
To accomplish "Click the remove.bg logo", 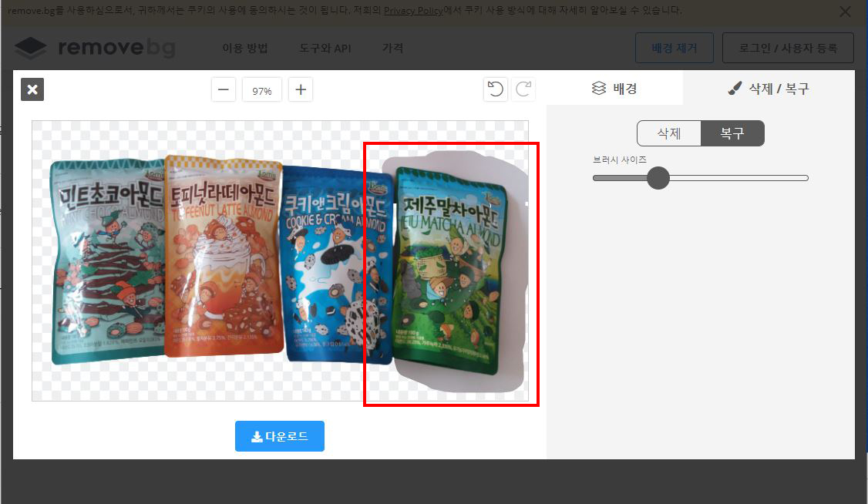I will click(x=95, y=48).
